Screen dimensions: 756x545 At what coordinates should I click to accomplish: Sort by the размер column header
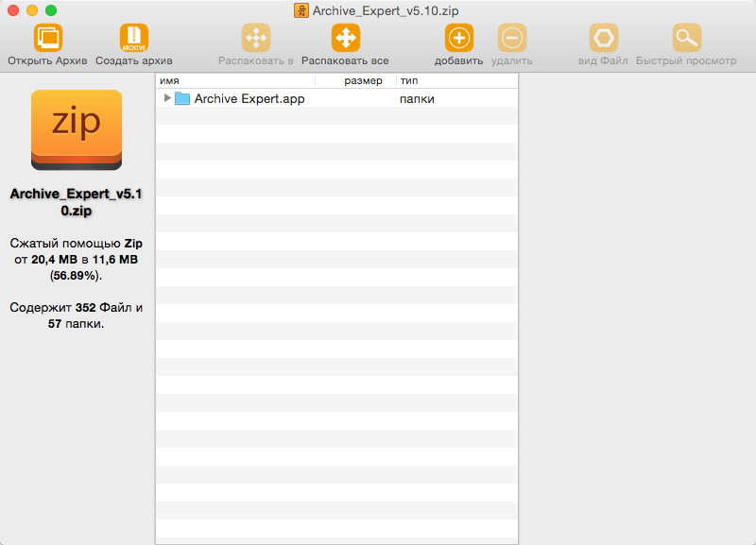tap(356, 80)
